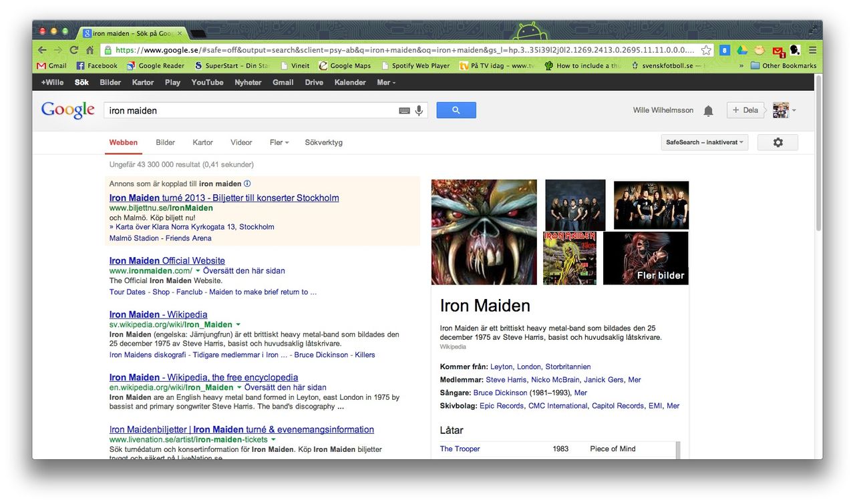Open the large Eddie monster face image

coord(484,232)
